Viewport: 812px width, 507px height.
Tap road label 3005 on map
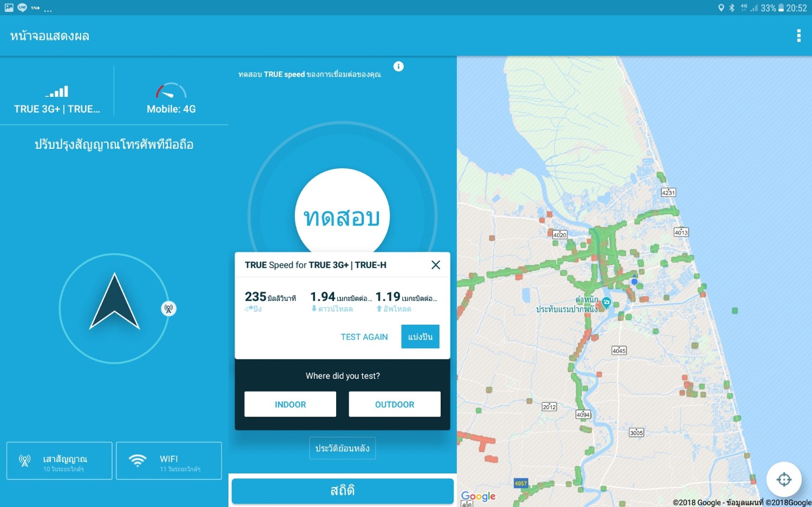coord(637,432)
